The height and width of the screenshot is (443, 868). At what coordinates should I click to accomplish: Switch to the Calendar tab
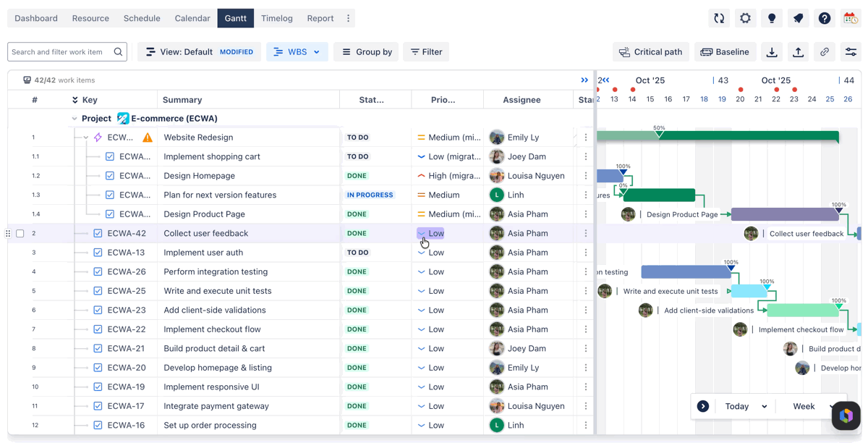coord(192,18)
